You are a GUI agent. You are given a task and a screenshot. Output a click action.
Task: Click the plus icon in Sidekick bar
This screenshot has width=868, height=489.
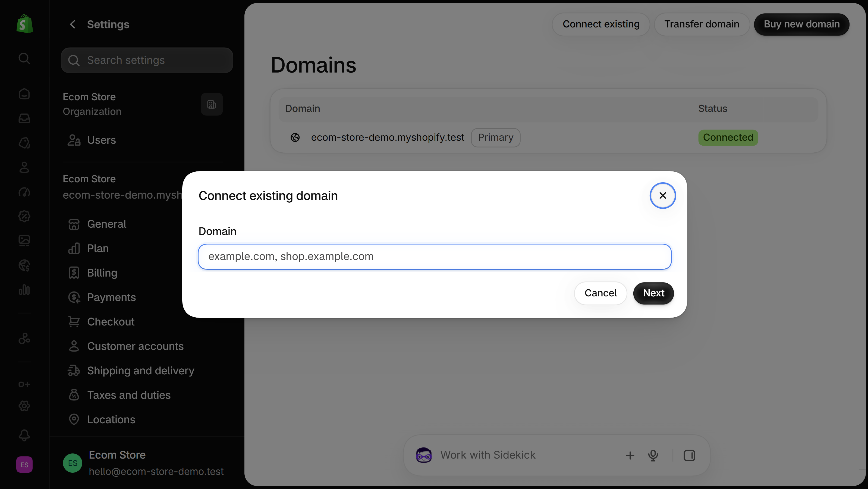pos(630,456)
